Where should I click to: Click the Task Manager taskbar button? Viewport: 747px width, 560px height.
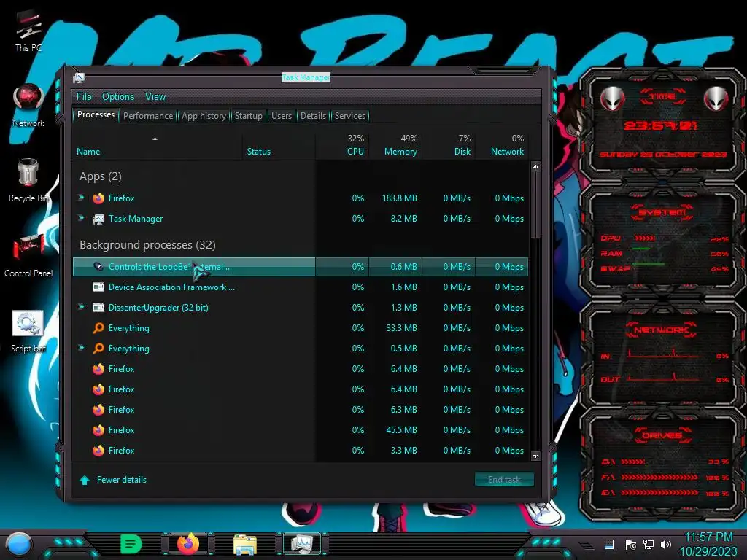point(302,544)
